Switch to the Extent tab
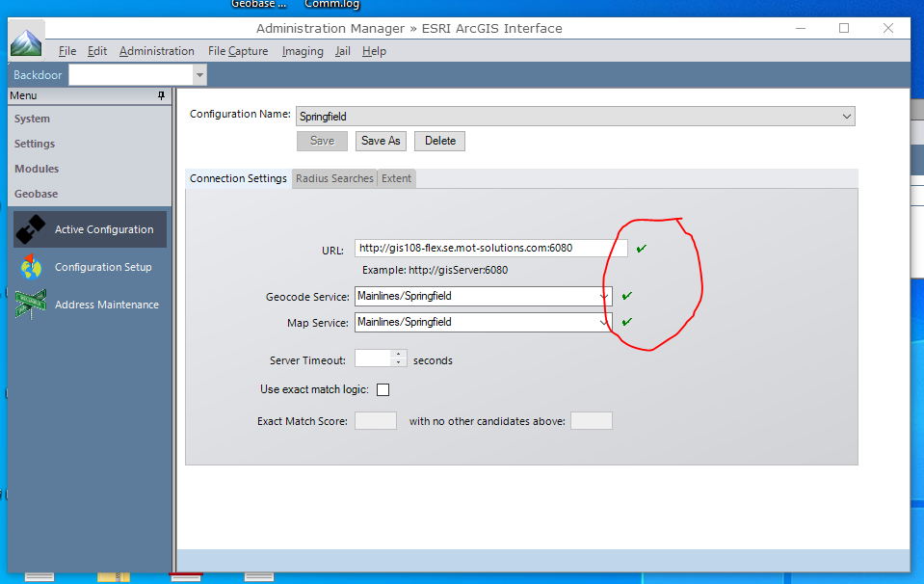The image size is (924, 584). click(397, 178)
